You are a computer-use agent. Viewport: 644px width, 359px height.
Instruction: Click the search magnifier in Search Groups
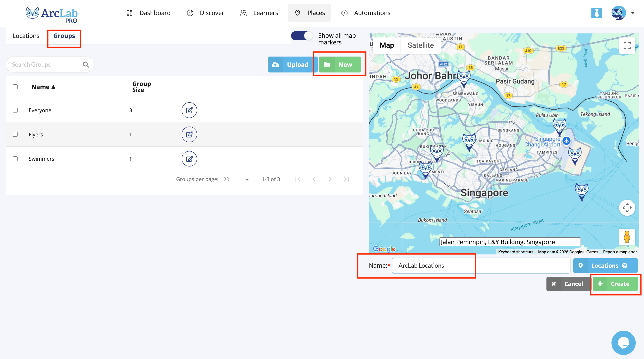86,65
